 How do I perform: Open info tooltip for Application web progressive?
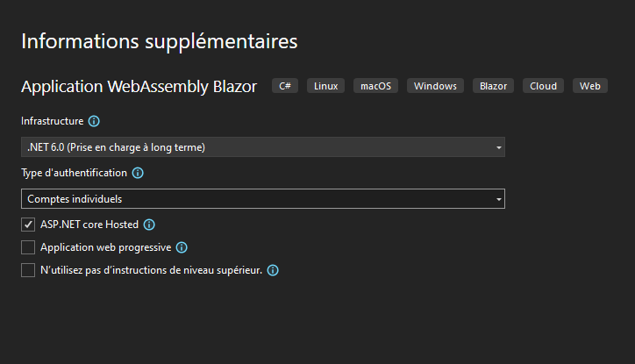pyautogui.click(x=182, y=247)
